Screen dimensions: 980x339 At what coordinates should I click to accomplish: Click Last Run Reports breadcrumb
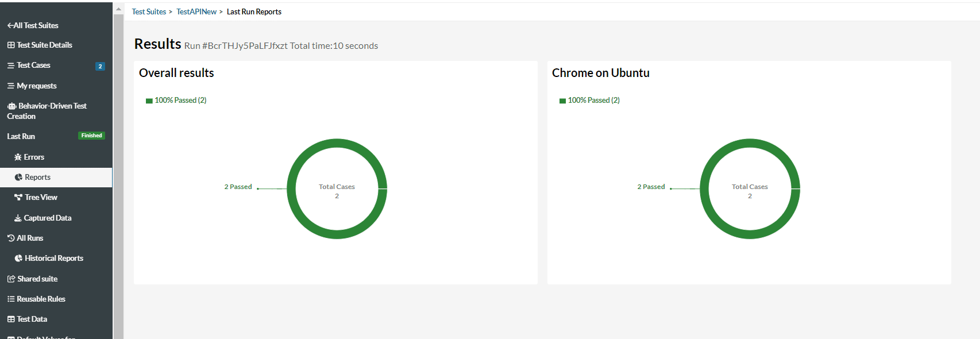click(x=254, y=11)
